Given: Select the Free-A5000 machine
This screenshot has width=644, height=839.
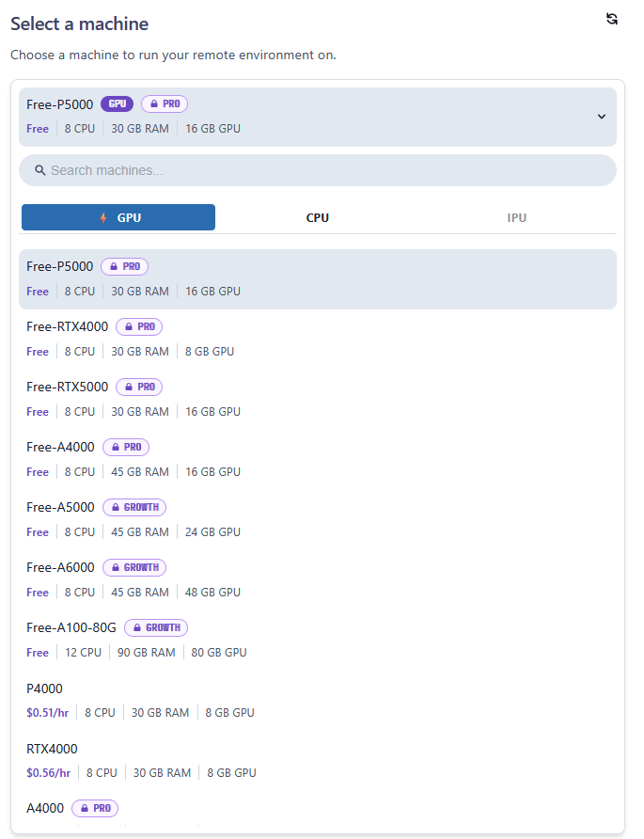Looking at the screenshot, I should (318, 519).
